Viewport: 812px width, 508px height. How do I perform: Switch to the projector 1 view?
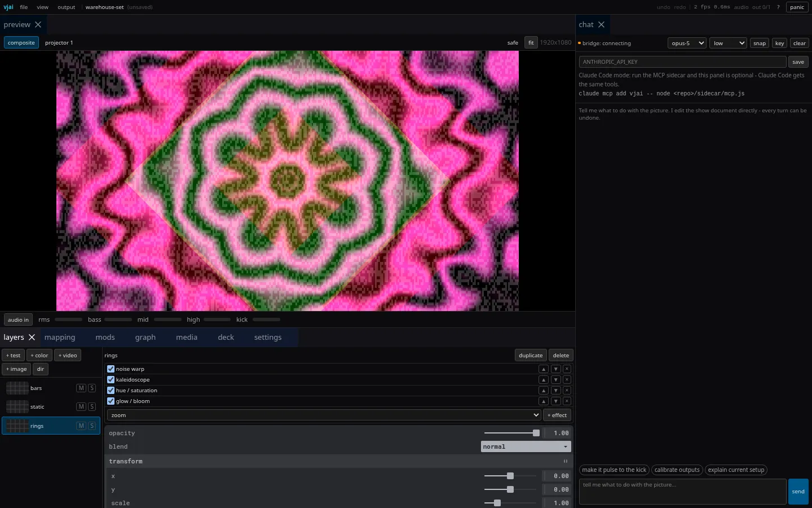[59, 43]
